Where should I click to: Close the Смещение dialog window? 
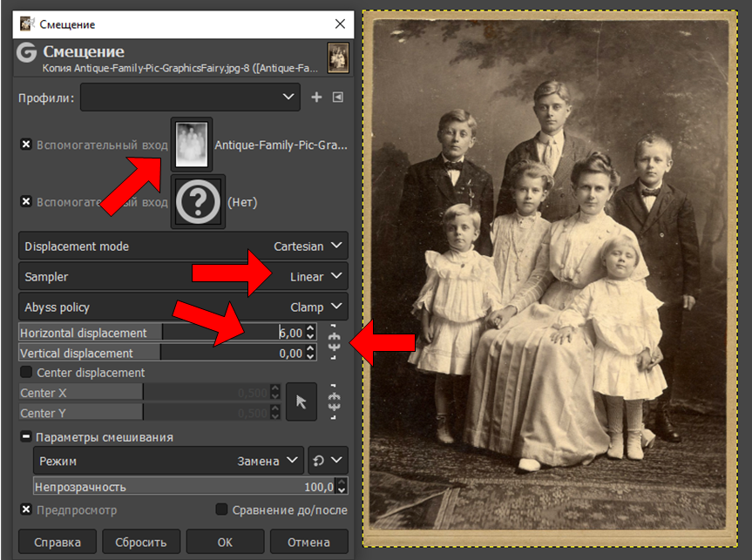(340, 24)
